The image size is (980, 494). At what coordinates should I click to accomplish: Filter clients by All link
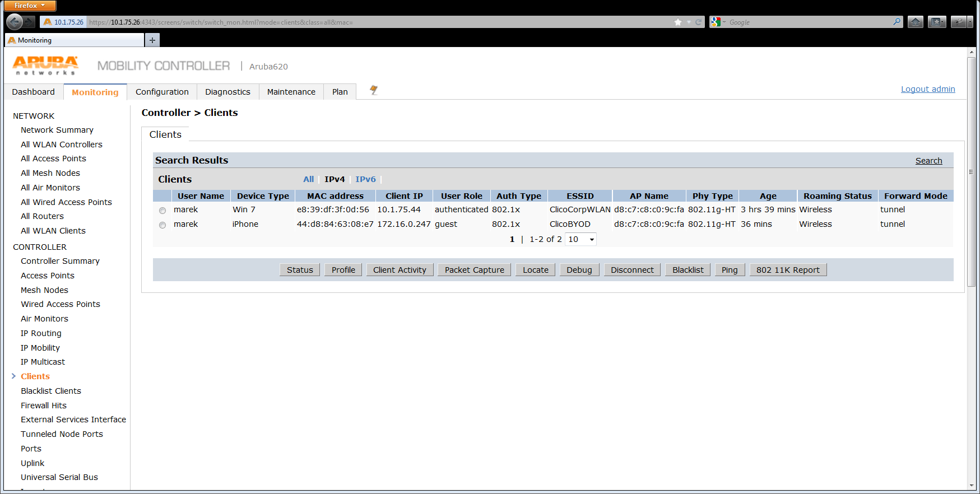click(x=309, y=179)
